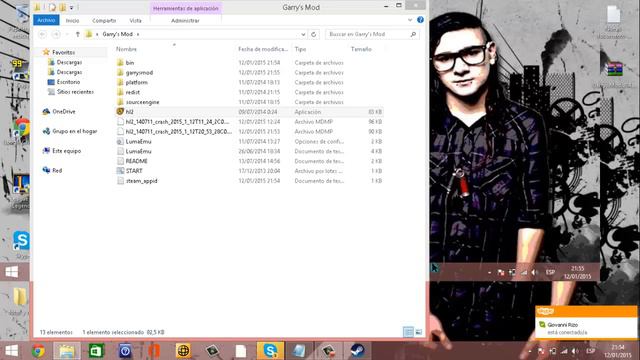Click the START batch file icon
The width and height of the screenshot is (640, 360).
point(120,171)
